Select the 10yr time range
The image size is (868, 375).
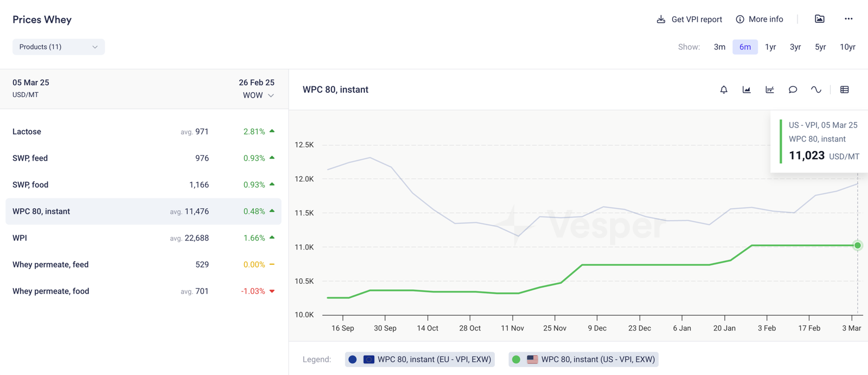point(847,47)
